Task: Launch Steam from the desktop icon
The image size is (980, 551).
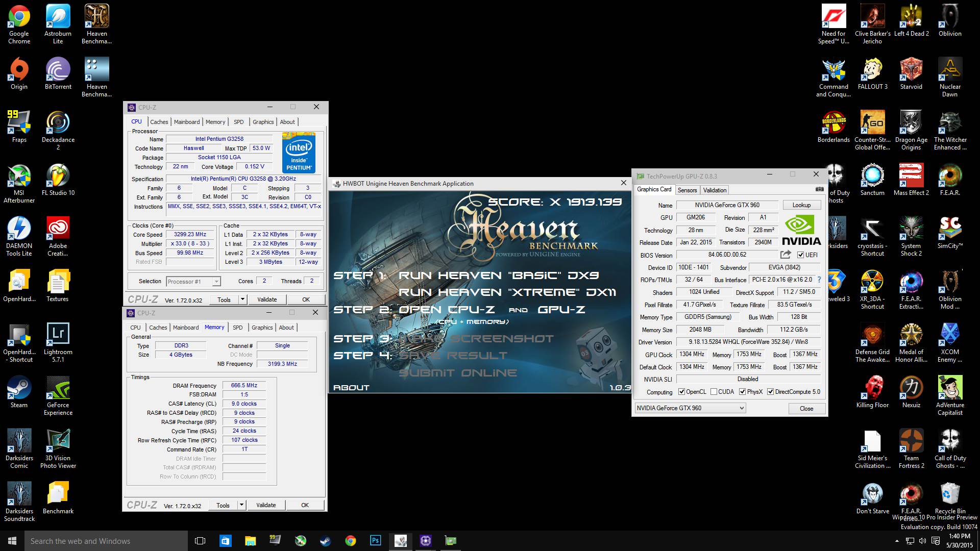Action: (19, 392)
